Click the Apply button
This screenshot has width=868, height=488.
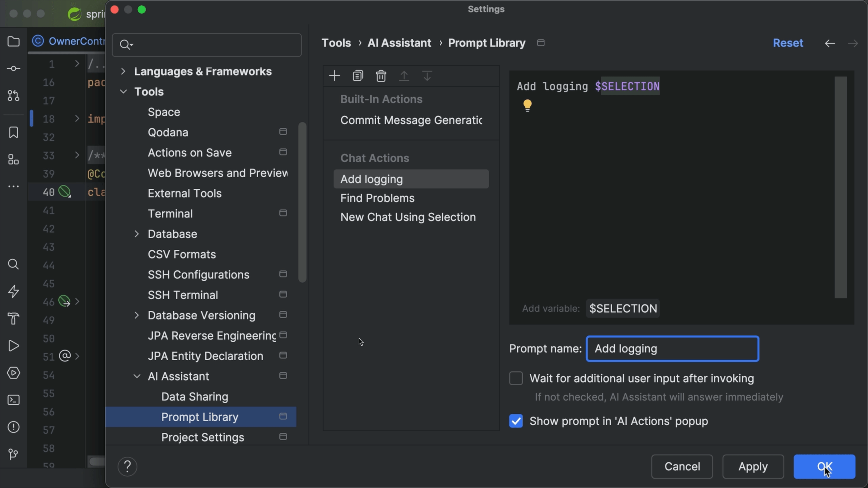(x=753, y=467)
